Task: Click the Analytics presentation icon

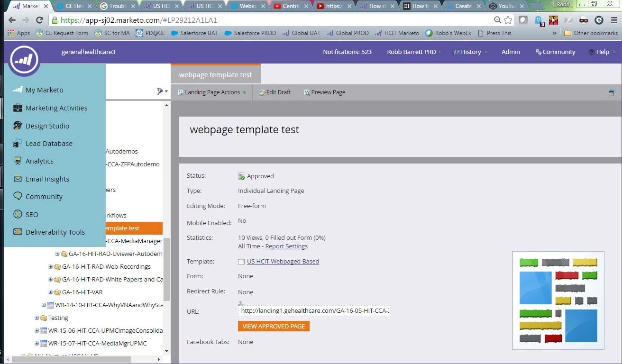Action: pyautogui.click(x=18, y=161)
